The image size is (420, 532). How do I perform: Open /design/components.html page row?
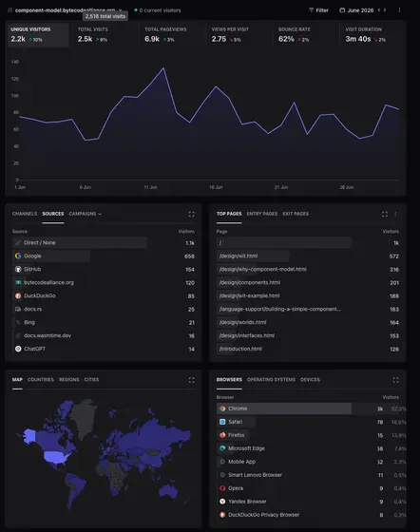point(308,282)
